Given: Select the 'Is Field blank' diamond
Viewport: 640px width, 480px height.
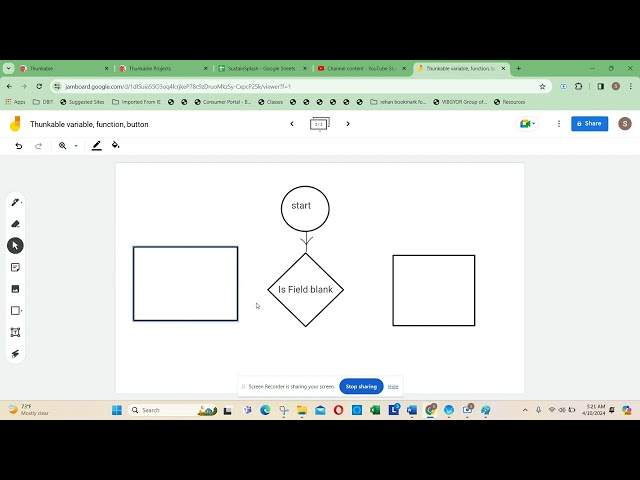Looking at the screenshot, I should tap(305, 290).
